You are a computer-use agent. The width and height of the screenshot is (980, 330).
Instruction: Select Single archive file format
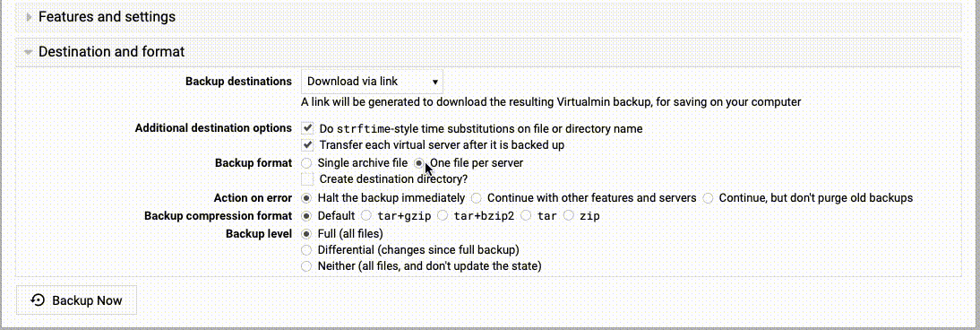tap(307, 163)
